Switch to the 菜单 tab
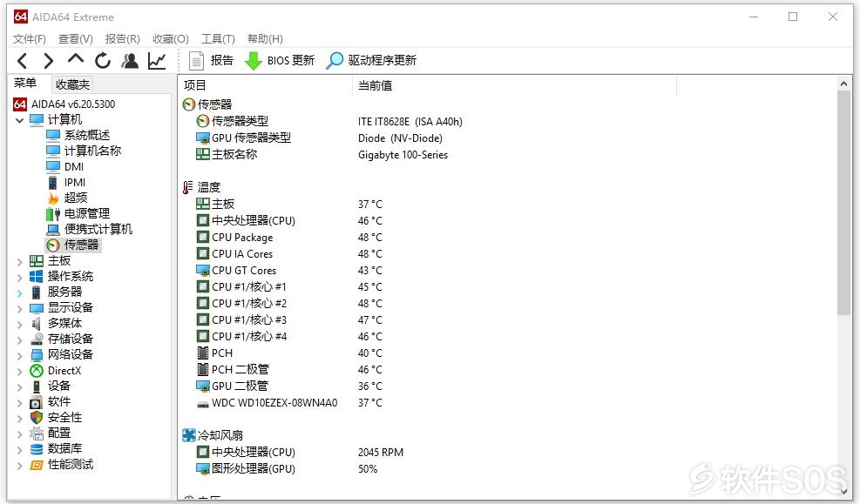 [25, 84]
